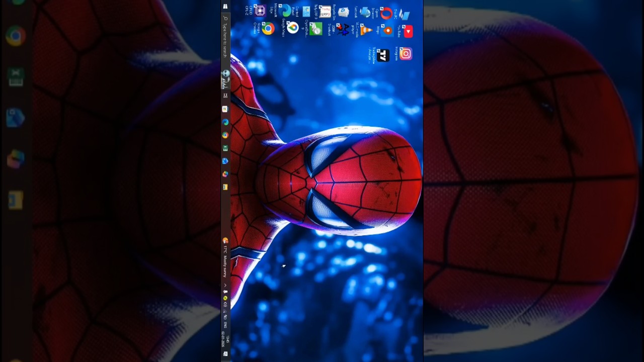Image resolution: width=644 pixels, height=362 pixels.
Task: Open the This PC desktop icon
Action: tap(403, 14)
